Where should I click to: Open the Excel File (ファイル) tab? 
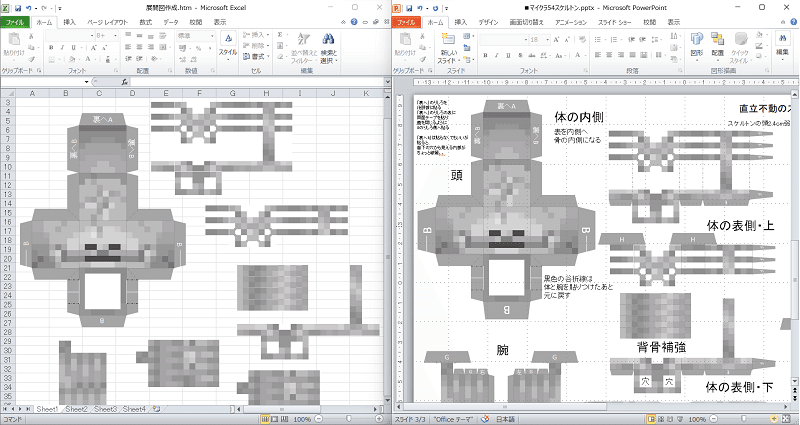(x=15, y=22)
